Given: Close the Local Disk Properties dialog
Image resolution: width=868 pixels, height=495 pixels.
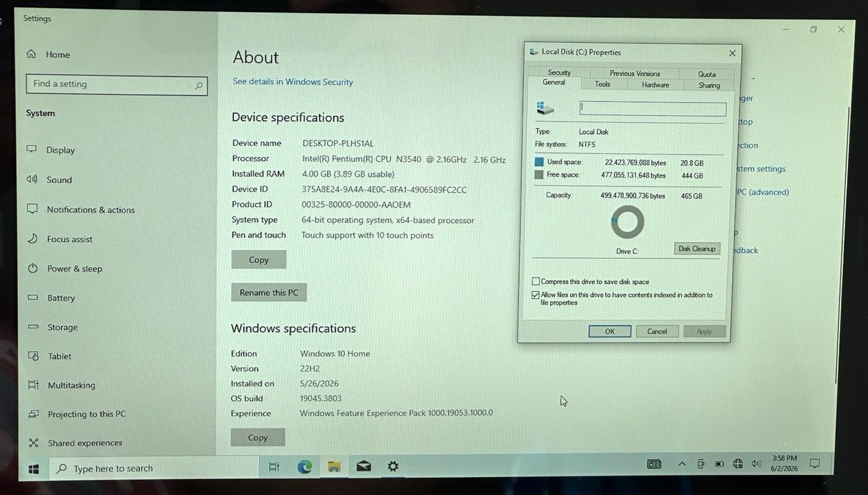Looking at the screenshot, I should coord(732,53).
